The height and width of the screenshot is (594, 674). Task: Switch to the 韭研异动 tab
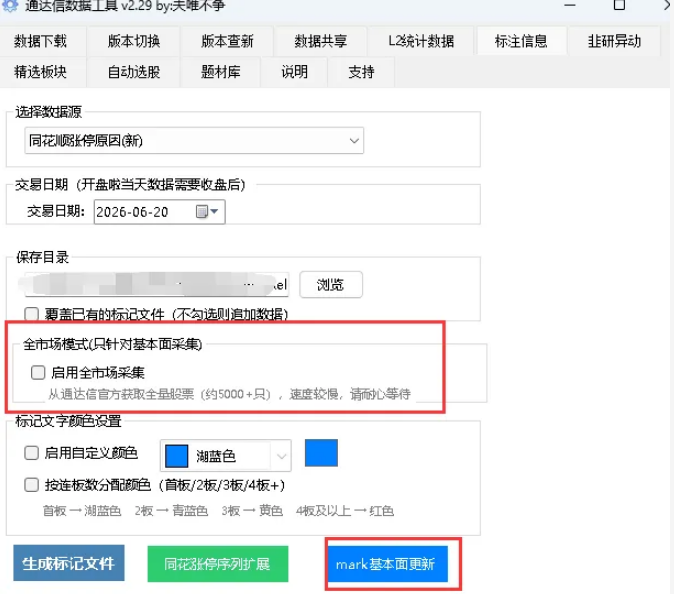coord(614,41)
